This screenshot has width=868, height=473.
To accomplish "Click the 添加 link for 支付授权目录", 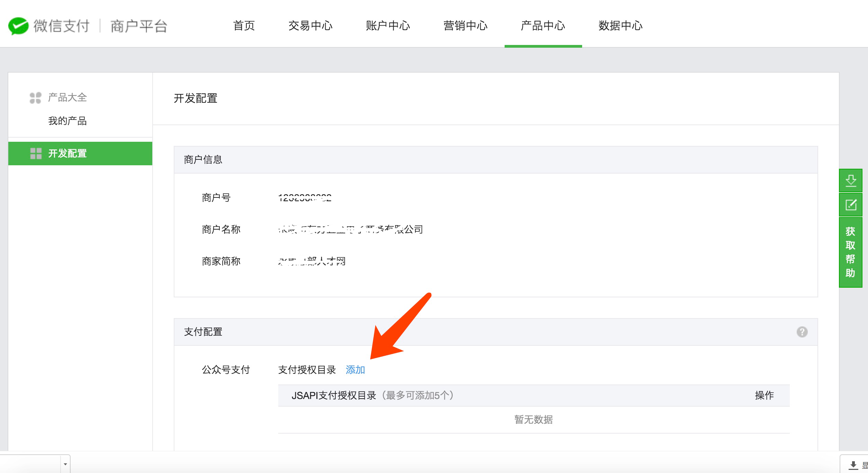I will tap(355, 370).
